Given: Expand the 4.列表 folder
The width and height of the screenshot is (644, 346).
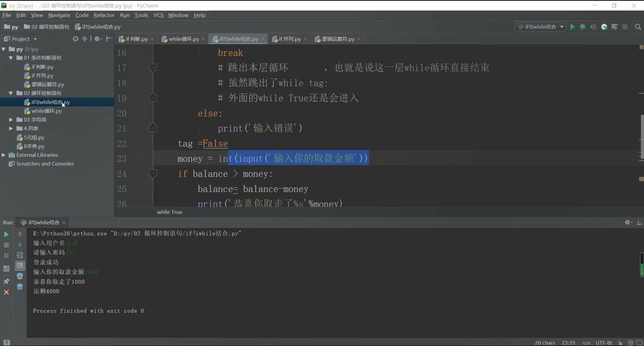Looking at the screenshot, I should 11,128.
